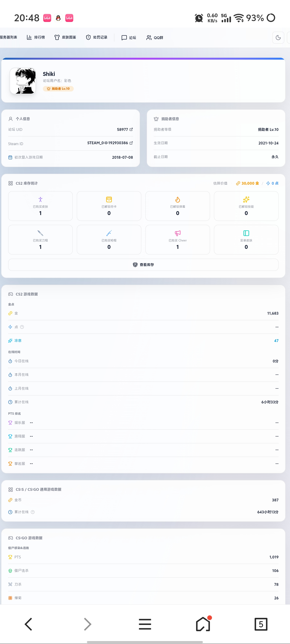Click the 查看库存 view inventory button

pyautogui.click(x=143, y=265)
